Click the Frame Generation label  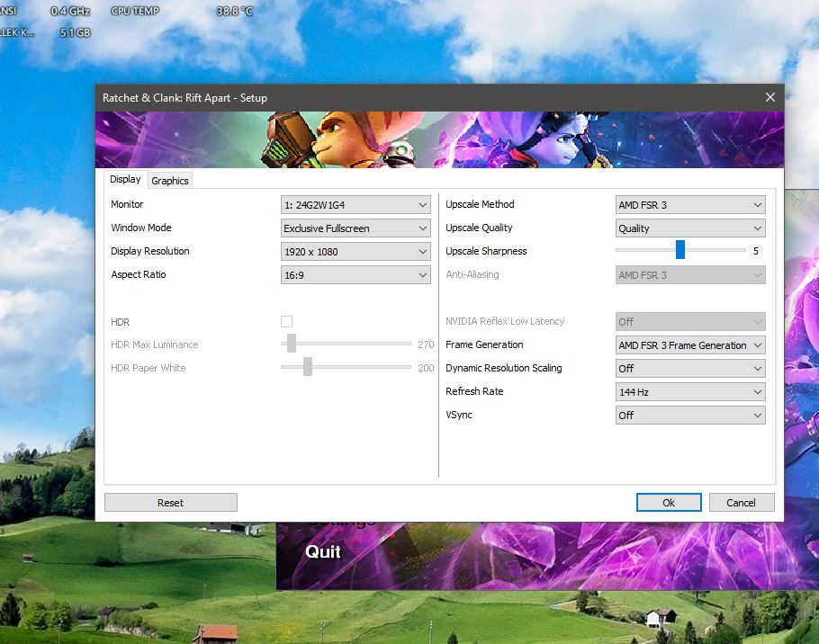pos(484,344)
